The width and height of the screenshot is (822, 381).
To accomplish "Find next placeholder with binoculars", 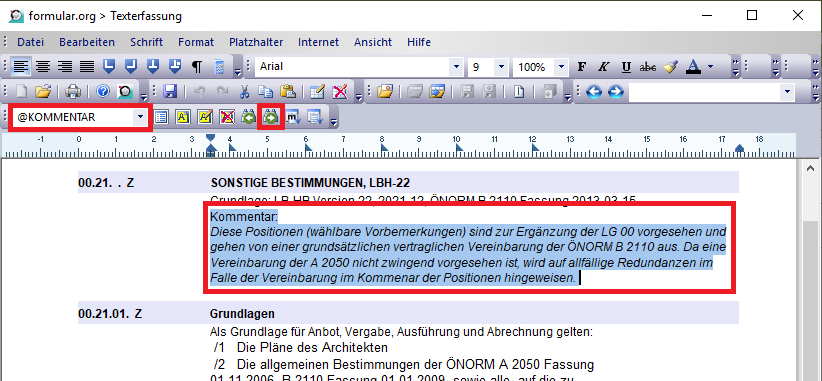I will coord(271,117).
